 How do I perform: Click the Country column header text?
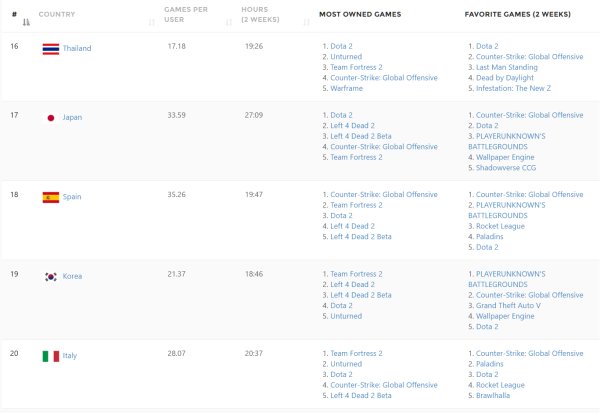click(x=57, y=14)
